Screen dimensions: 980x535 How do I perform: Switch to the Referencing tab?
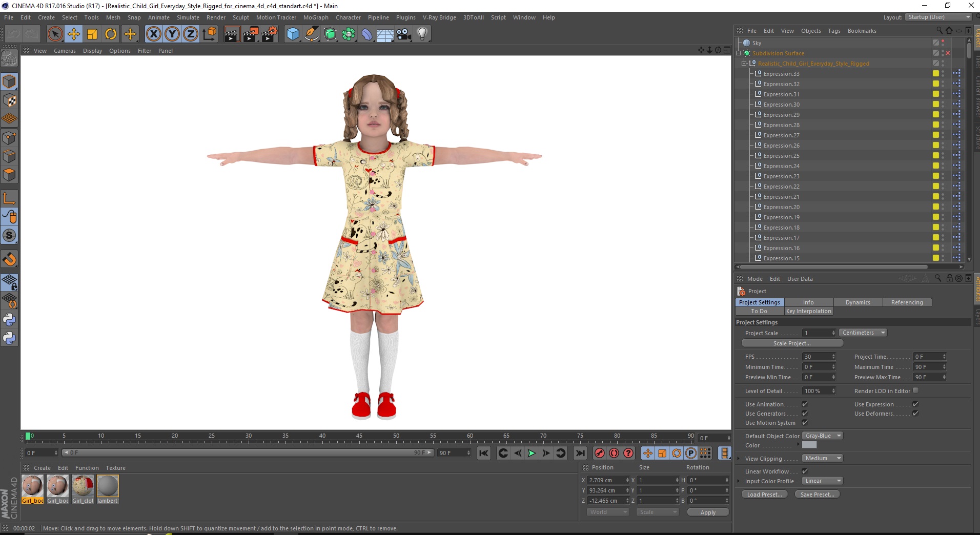click(x=907, y=302)
